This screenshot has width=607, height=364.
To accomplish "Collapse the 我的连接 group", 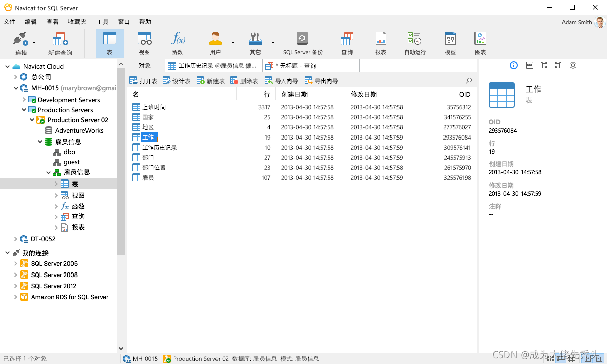I will click(x=7, y=253).
